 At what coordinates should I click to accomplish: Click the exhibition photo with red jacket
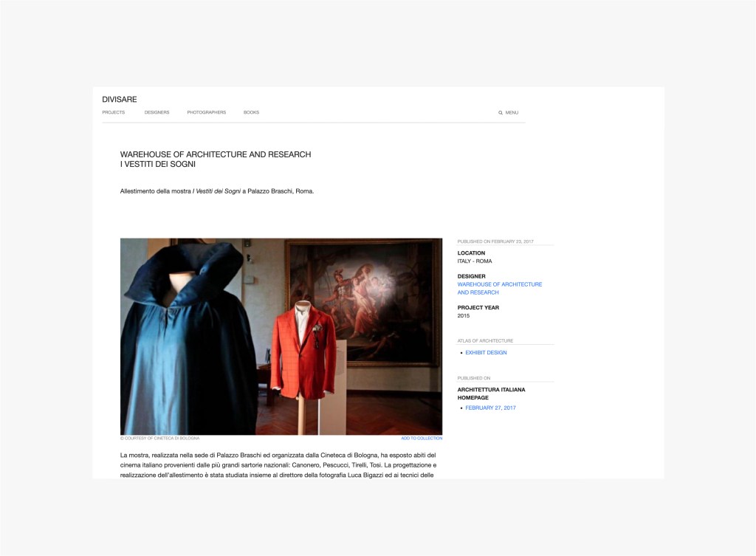281,336
